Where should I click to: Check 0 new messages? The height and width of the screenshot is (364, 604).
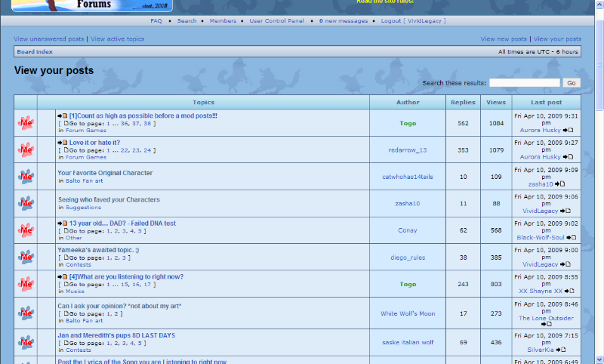pos(344,21)
